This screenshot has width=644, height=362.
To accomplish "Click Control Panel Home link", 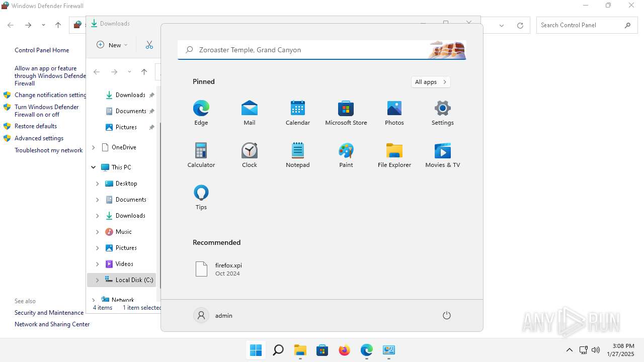I will click(42, 50).
